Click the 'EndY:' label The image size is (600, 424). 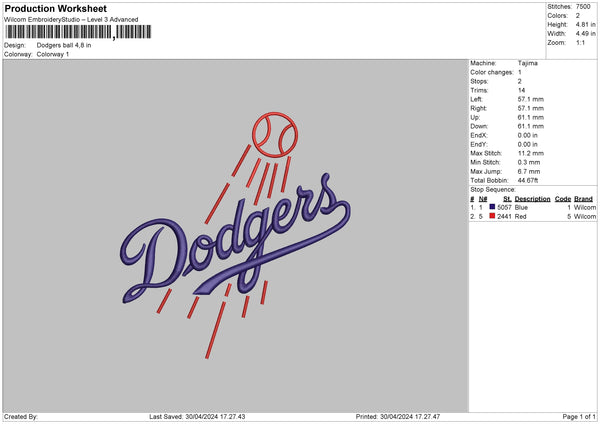479,144
